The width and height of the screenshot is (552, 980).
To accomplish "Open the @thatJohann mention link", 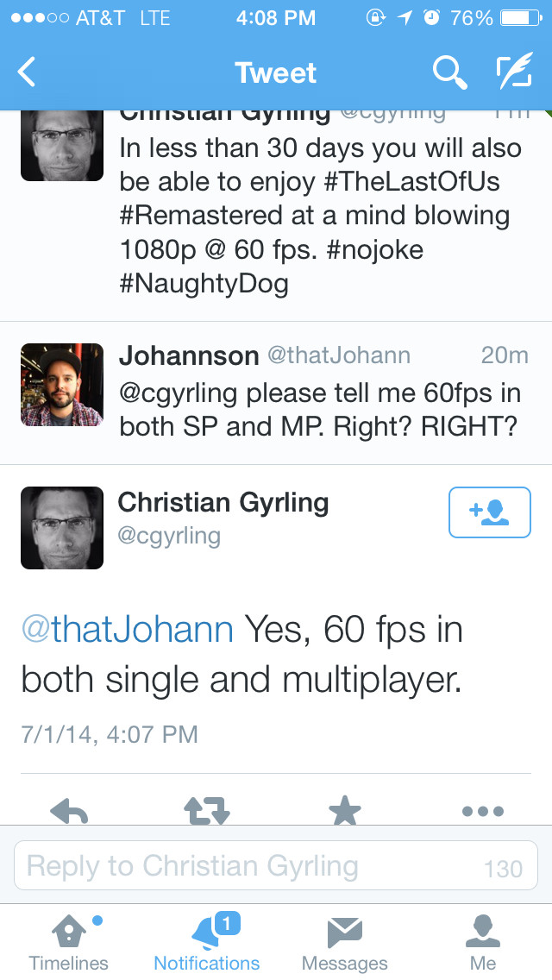I will pos(128,629).
